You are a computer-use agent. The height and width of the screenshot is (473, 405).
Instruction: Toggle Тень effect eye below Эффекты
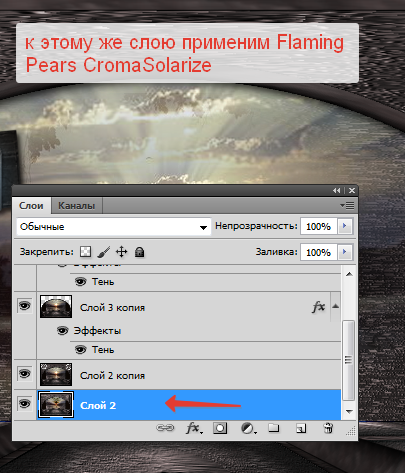pos(80,349)
